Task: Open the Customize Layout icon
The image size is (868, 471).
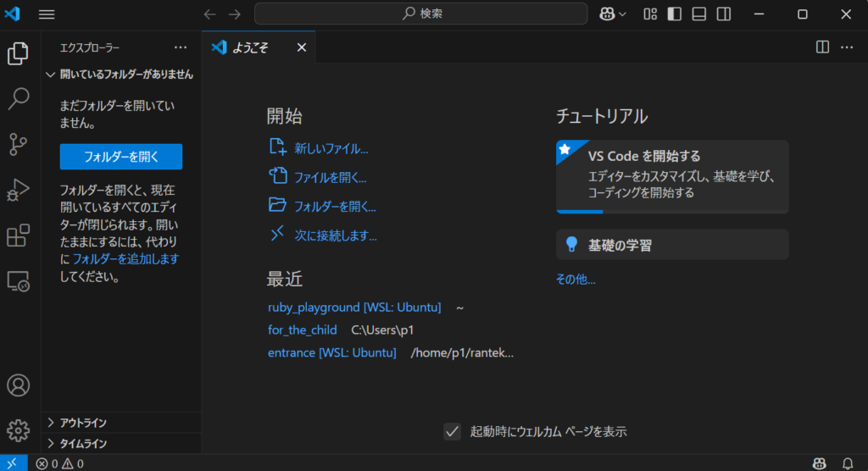Action: 650,14
